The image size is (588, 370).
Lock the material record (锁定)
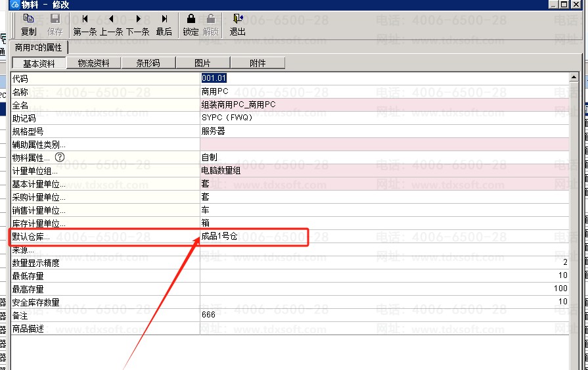[191, 24]
